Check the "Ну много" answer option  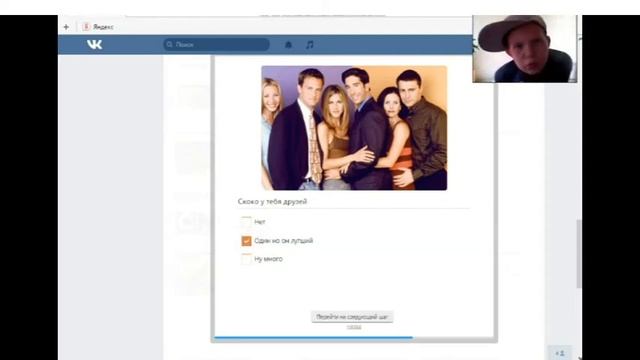(246, 259)
